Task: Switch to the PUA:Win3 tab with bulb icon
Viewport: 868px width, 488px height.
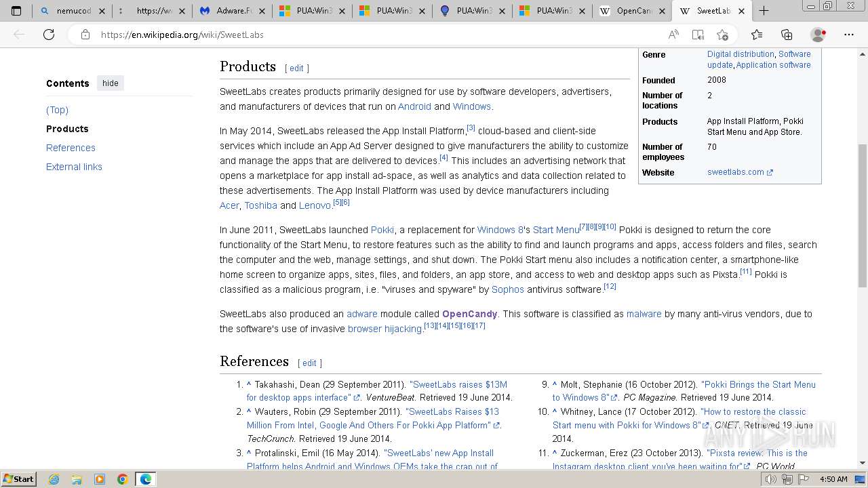Action: click(473, 11)
